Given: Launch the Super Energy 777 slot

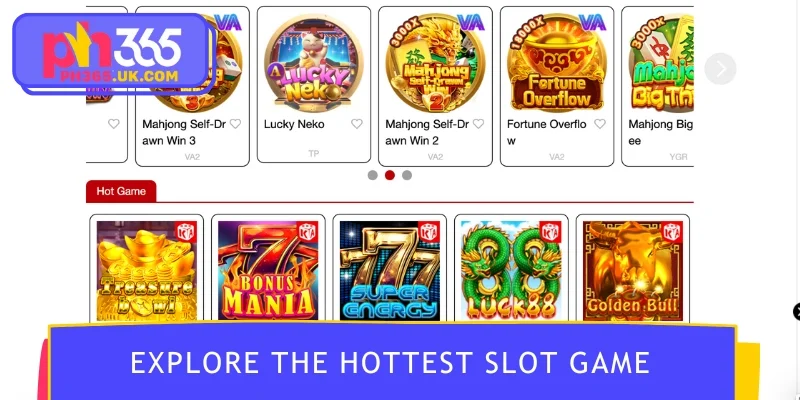Looking at the screenshot, I should [x=389, y=270].
